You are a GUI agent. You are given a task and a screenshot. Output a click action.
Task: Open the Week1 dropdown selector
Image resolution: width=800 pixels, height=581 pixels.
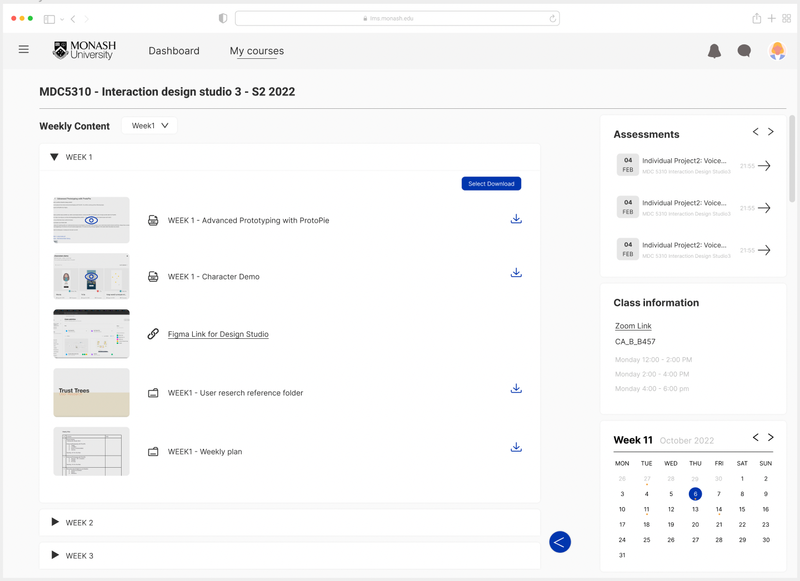point(149,125)
